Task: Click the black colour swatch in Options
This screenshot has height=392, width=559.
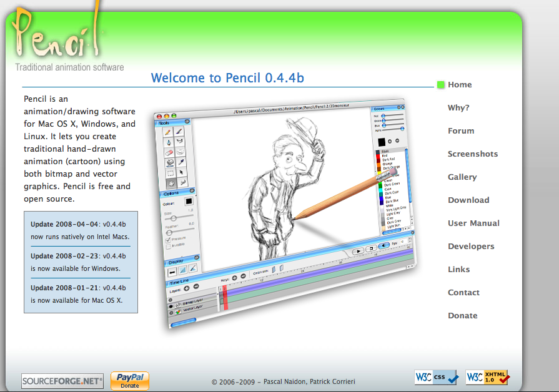Action: point(189,202)
